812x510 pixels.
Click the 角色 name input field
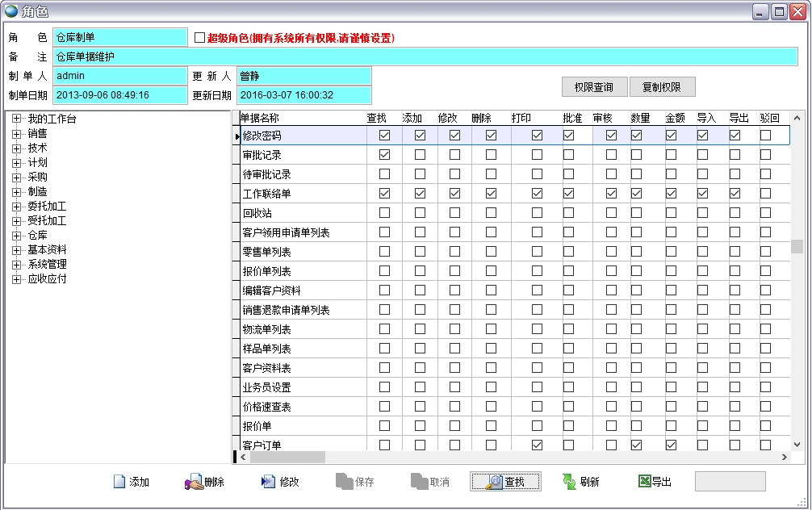[x=121, y=36]
